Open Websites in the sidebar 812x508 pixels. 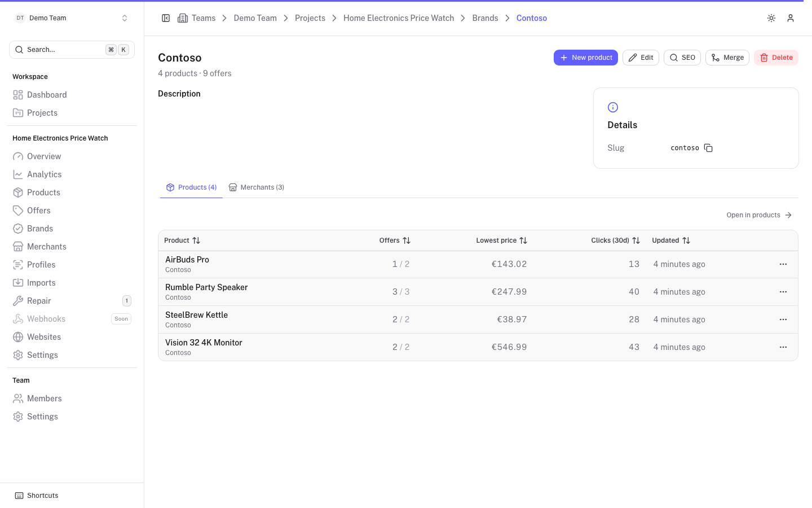[x=72, y=337]
